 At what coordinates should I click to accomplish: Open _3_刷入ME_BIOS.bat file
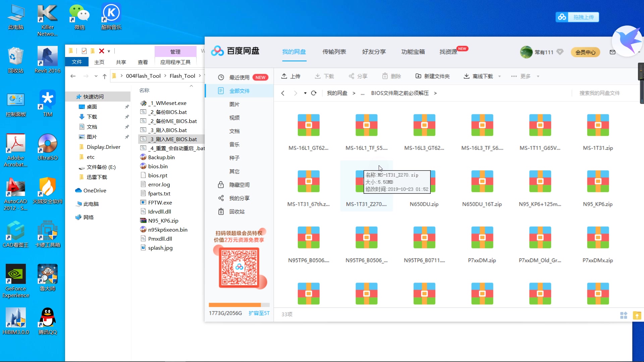click(x=173, y=139)
